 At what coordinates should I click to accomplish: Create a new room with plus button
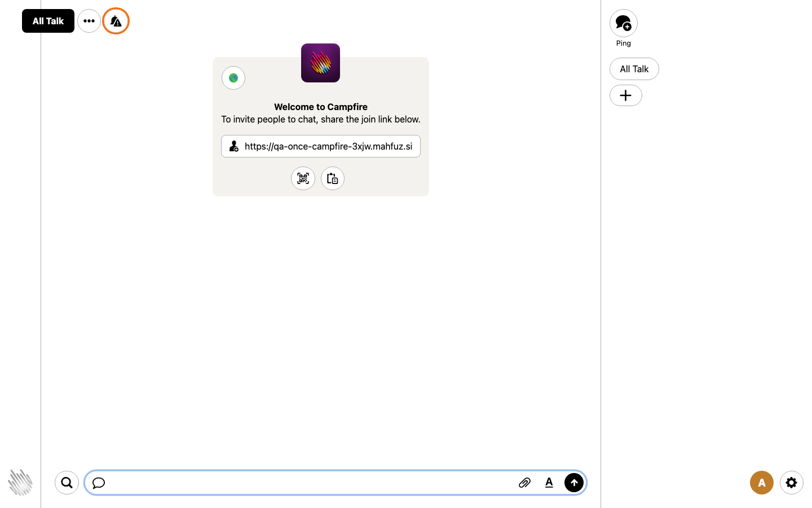[626, 95]
